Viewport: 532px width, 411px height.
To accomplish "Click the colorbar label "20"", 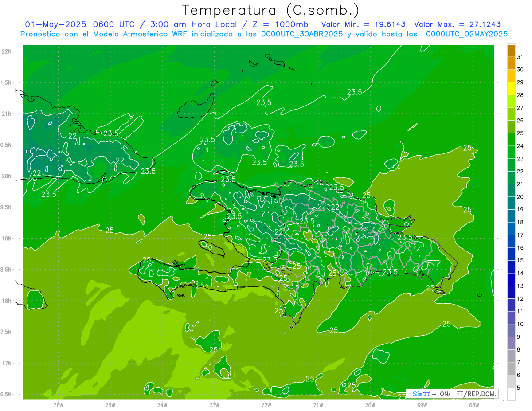I will 520,197.
